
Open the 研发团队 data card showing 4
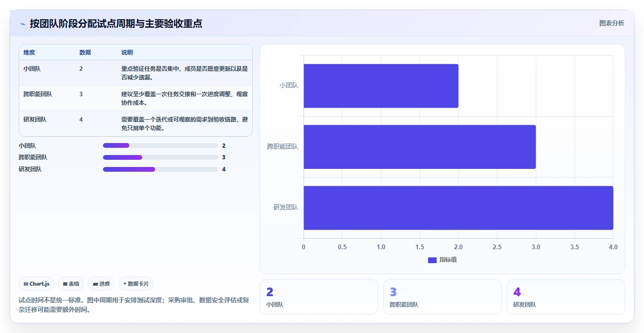565,297
